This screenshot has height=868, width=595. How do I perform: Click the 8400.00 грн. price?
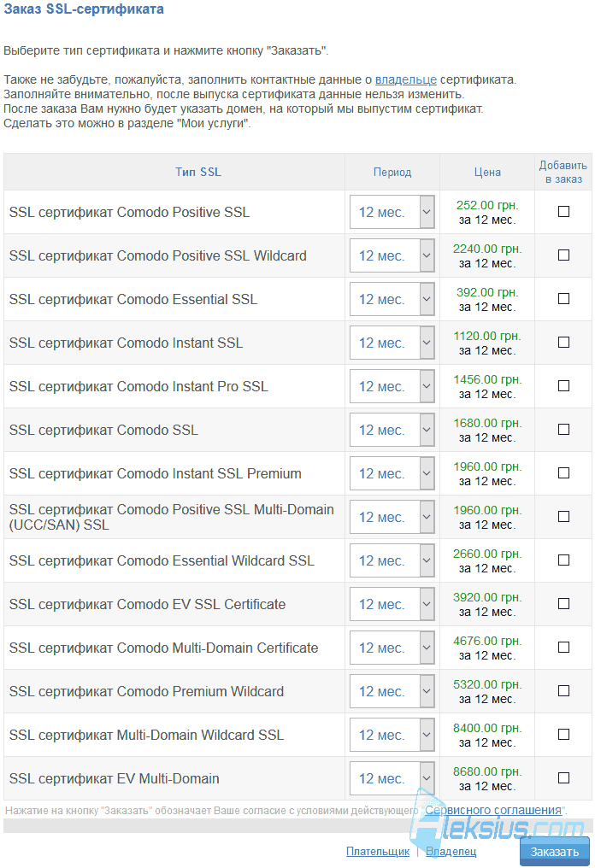pyautogui.click(x=487, y=729)
